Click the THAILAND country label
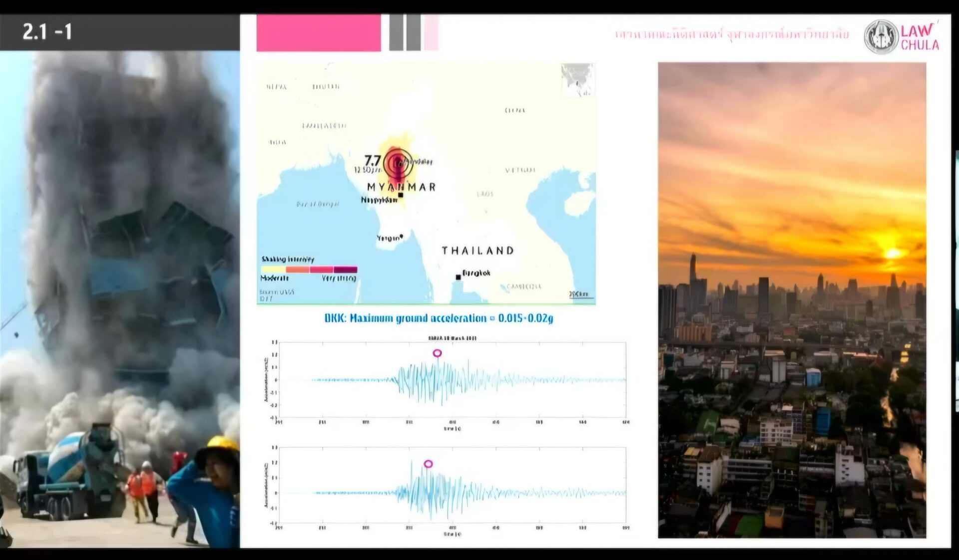This screenshot has width=959, height=560. point(478,251)
